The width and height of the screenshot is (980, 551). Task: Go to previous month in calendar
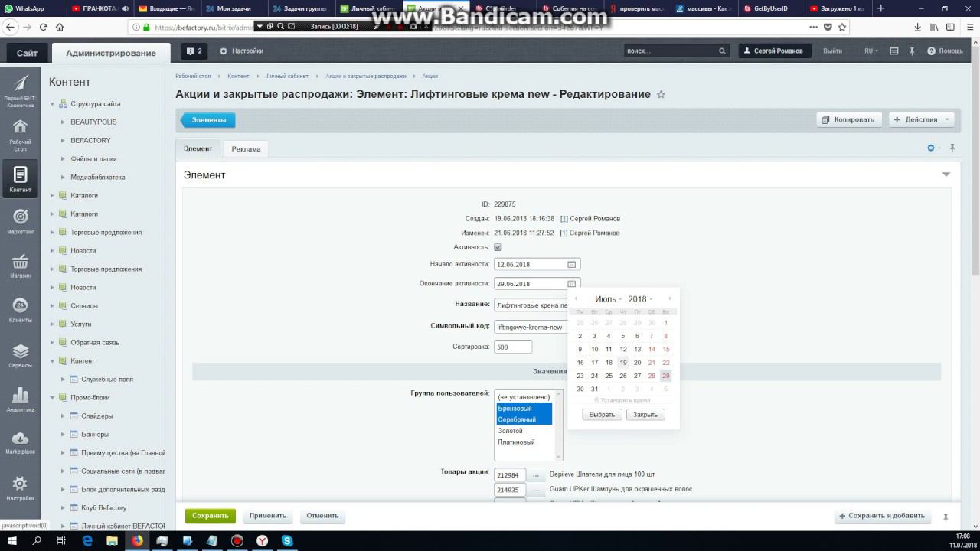point(576,298)
